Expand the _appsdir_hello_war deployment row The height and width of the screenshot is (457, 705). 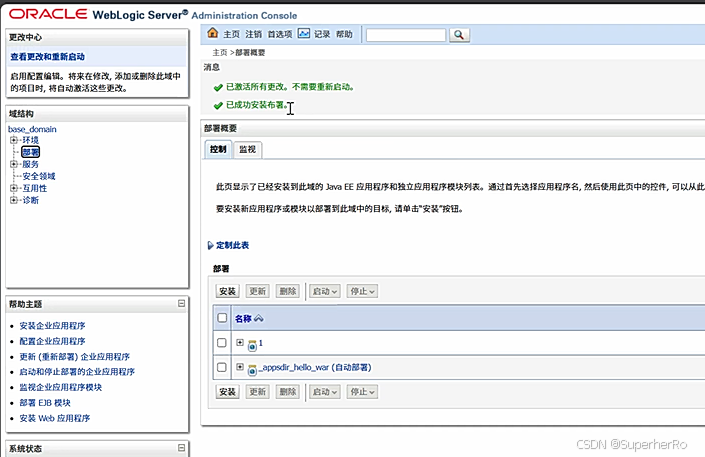click(240, 367)
